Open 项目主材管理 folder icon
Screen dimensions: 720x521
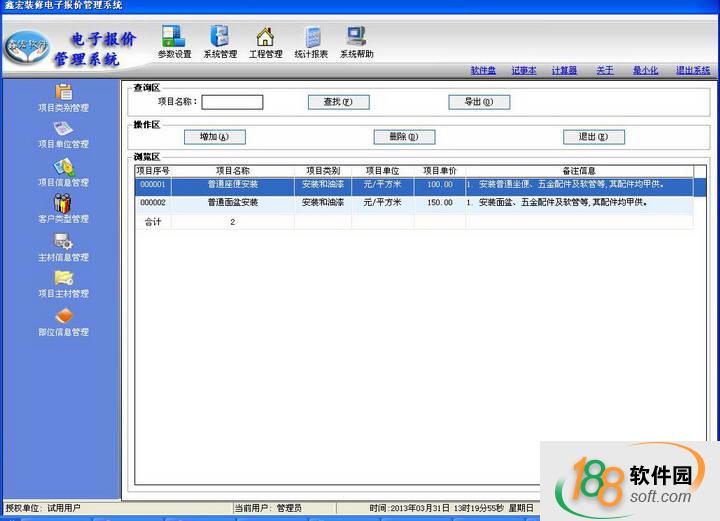click(63, 278)
